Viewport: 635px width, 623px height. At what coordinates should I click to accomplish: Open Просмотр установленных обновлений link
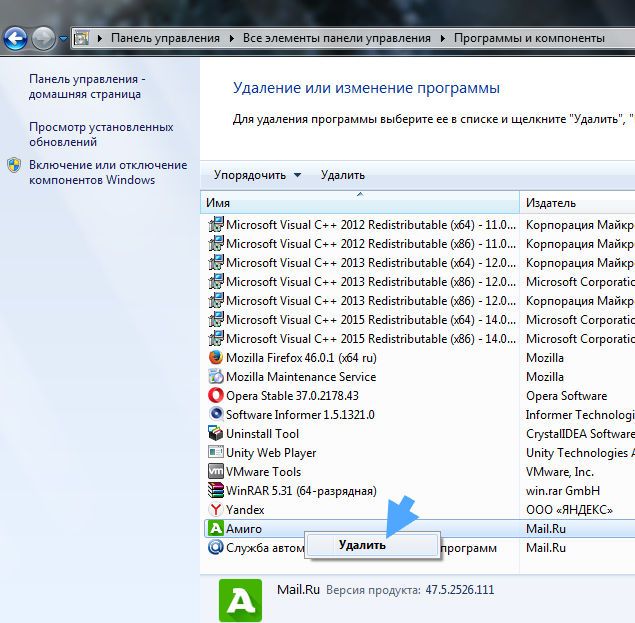point(101,134)
